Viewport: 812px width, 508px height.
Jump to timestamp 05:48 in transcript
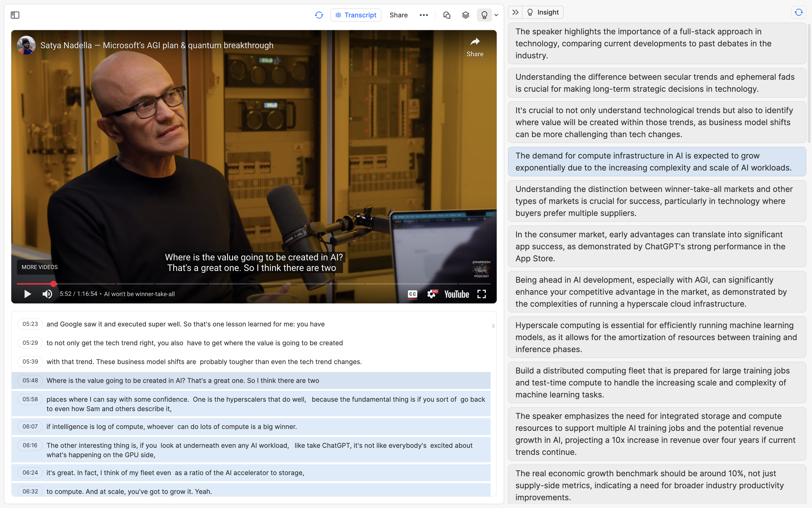pos(30,380)
